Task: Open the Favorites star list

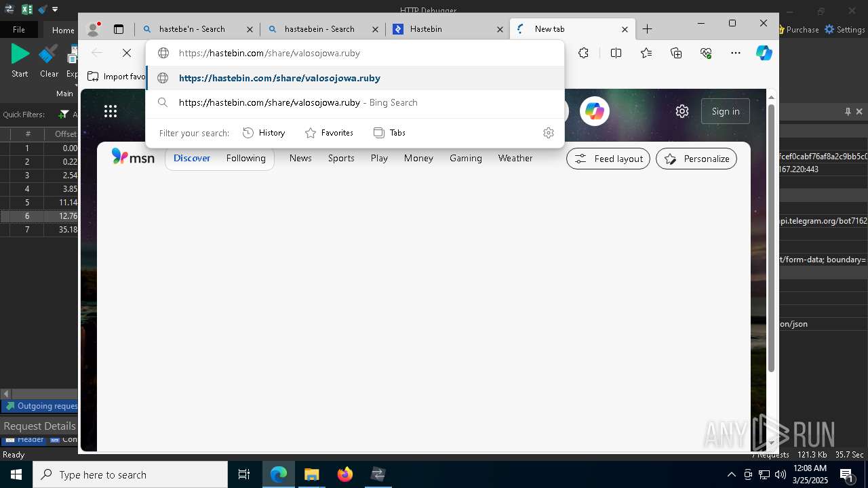Action: pos(646,53)
